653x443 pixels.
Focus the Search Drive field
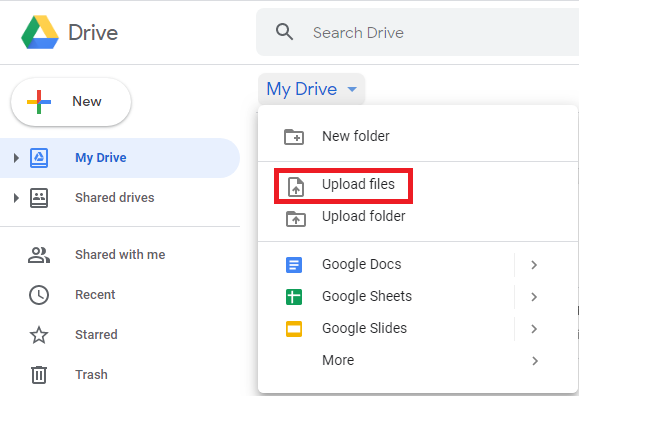pos(417,32)
